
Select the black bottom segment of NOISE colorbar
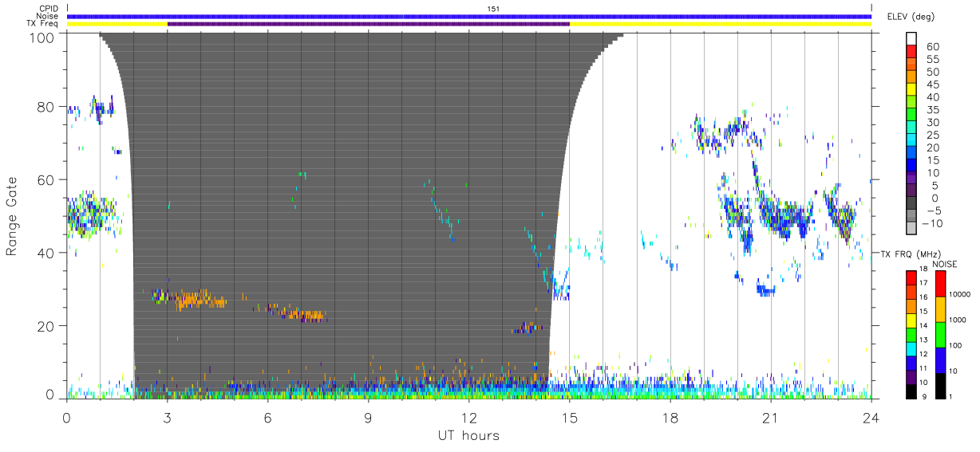point(940,384)
